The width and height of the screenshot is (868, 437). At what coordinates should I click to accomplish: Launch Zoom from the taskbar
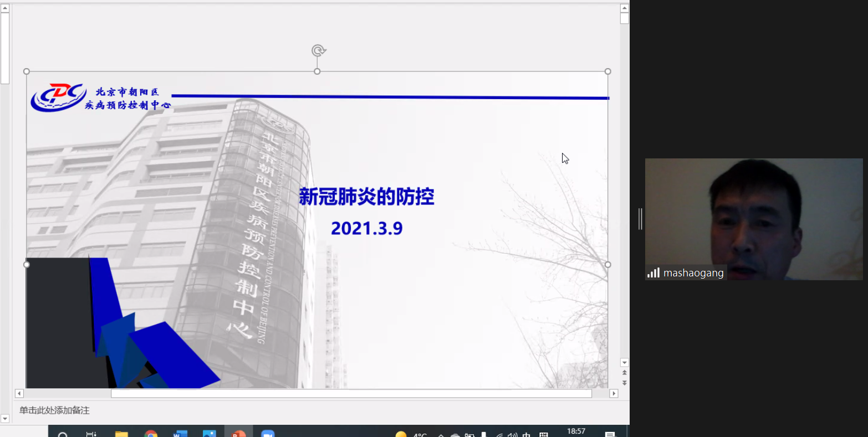pos(268,433)
